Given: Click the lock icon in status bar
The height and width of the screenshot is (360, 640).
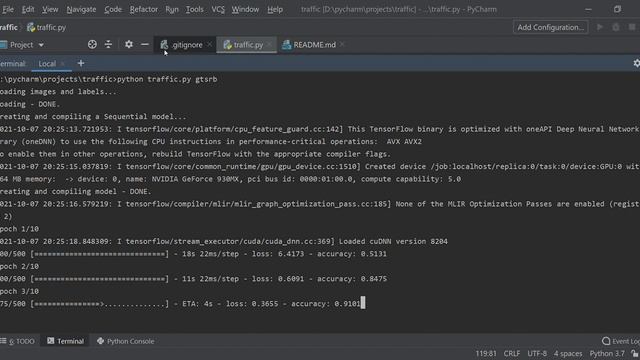Looking at the screenshot, I should pos(635,354).
